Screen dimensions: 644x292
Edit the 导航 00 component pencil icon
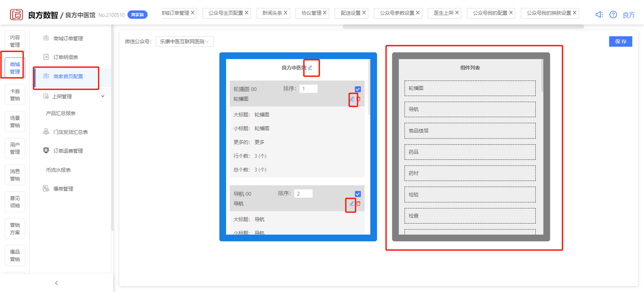(x=352, y=203)
